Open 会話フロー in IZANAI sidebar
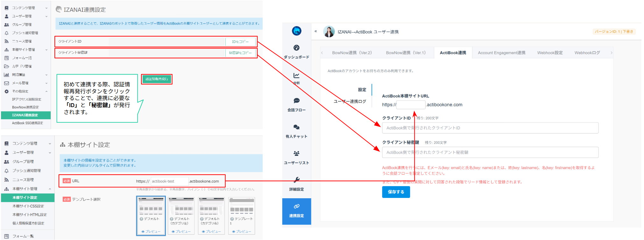 [x=296, y=105]
